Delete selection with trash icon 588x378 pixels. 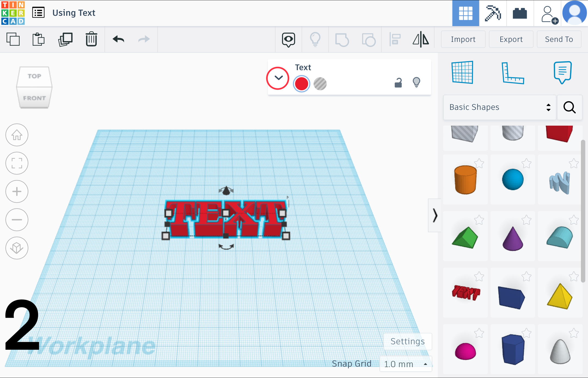coord(91,39)
